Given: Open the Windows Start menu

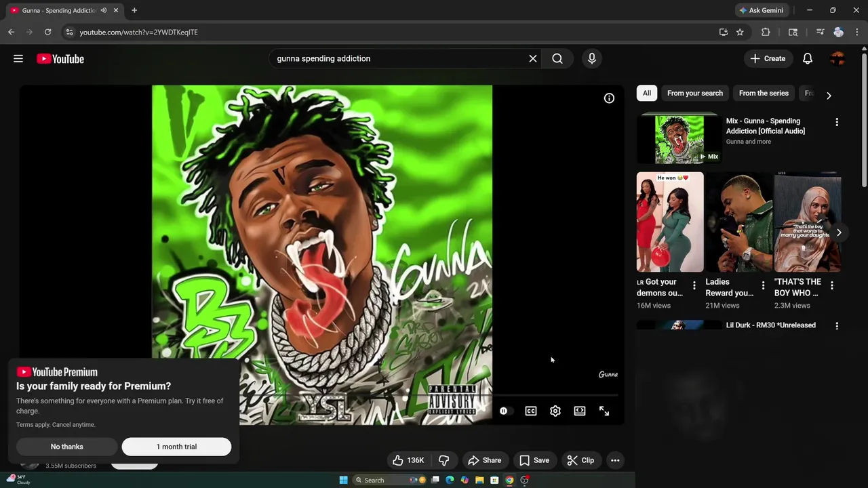Looking at the screenshot, I should coord(343,480).
